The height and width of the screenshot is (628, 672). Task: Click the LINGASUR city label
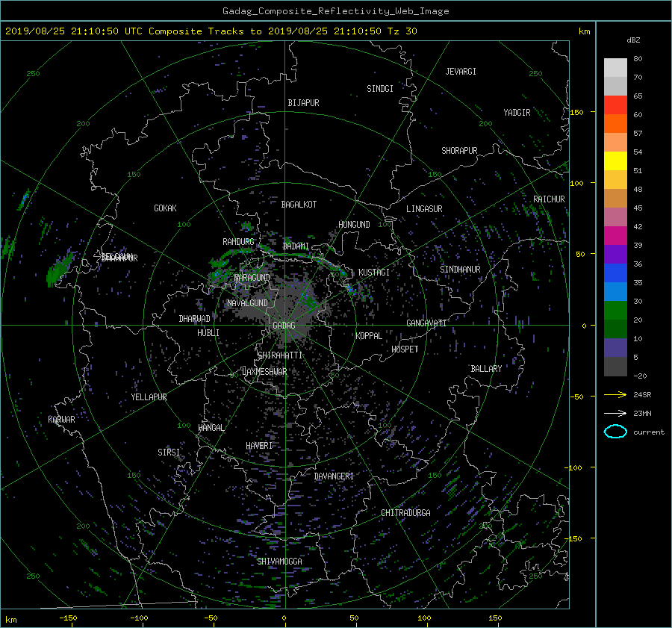[424, 209]
